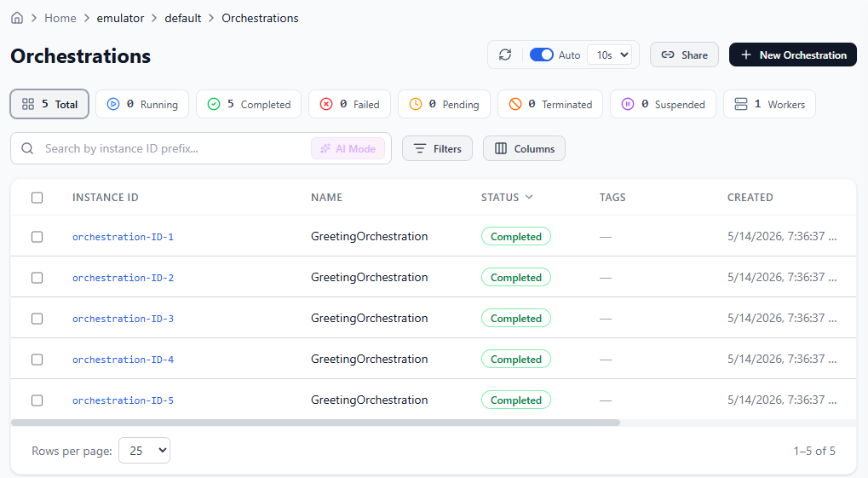Open orchestration-ID-1 link
The image size is (868, 478).
pos(123,237)
